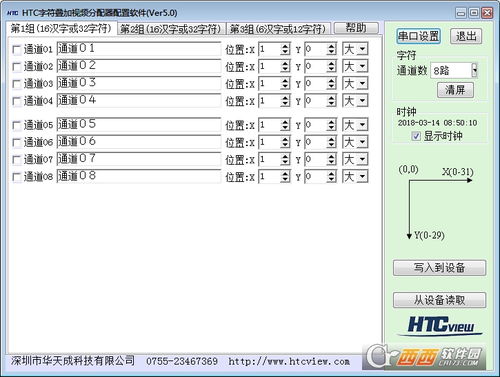This screenshot has height=377, width=500.
Task: Switch to the 第3组 tab
Action: pos(278,29)
